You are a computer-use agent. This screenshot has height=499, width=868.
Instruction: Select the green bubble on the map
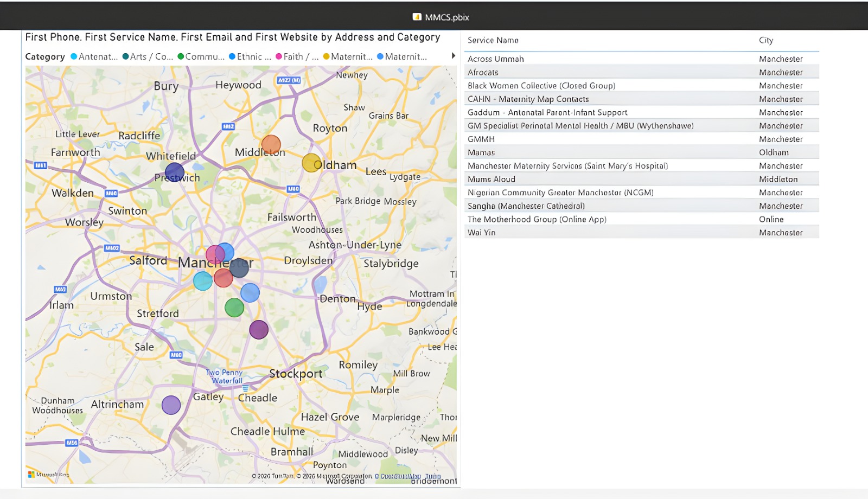234,308
